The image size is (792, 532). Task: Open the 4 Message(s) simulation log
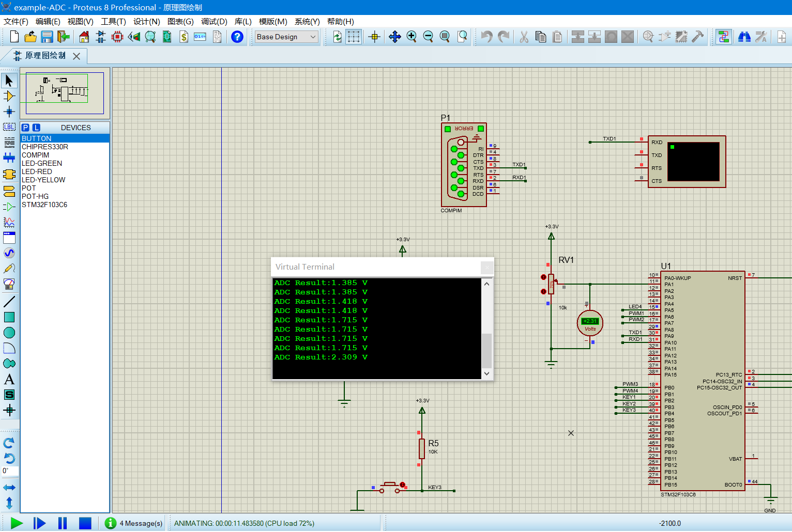tap(134, 523)
